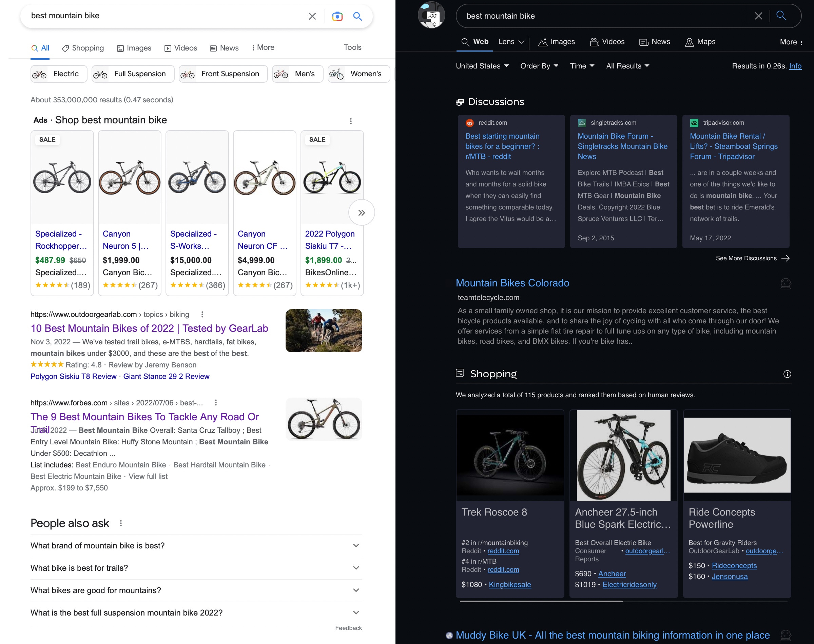
Task: Click the icon beside Mountain Bikes Colorado result
Action: point(785,284)
